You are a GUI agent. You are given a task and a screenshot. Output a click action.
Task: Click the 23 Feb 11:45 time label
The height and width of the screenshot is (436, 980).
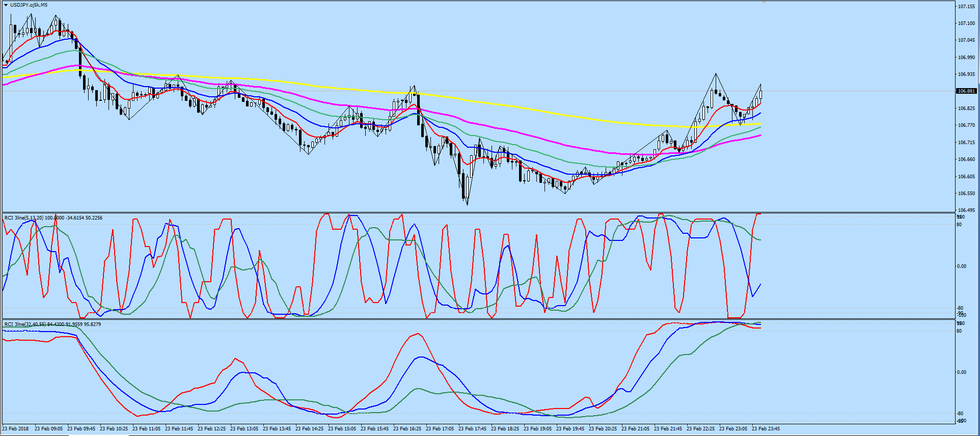tap(179, 429)
